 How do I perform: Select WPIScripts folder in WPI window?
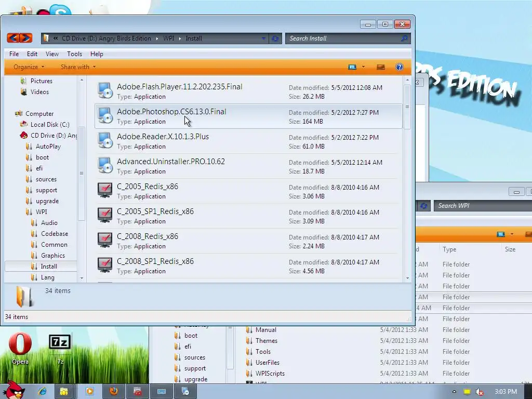point(270,373)
